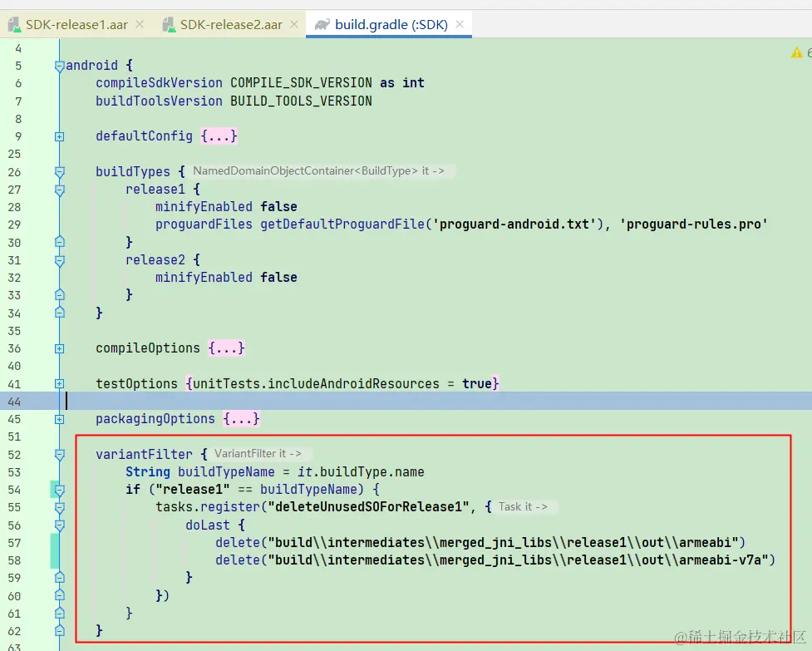Screen dimensions: 812x651
Task: Click the Gradle elephant icon on build.gradle tab
Action: pyautogui.click(x=322, y=24)
